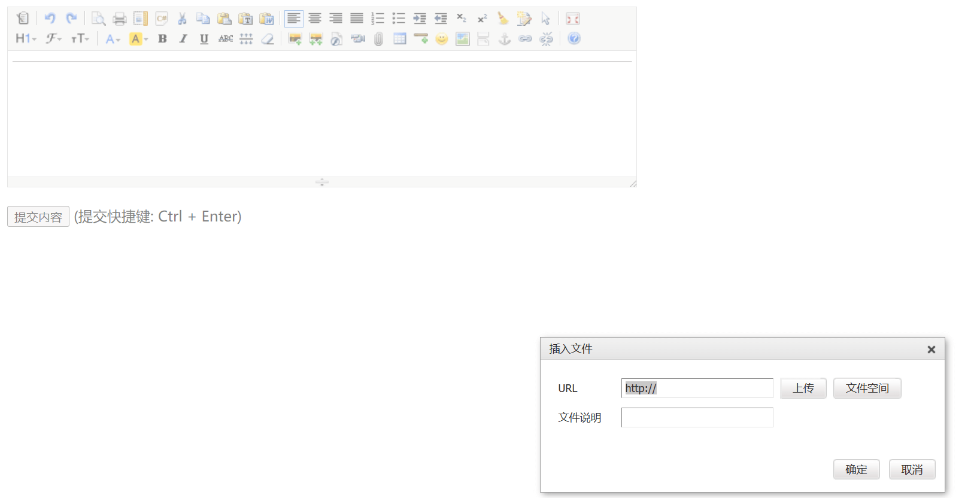980x498 pixels.
Task: Open 文件空间 file manager
Action: click(867, 388)
